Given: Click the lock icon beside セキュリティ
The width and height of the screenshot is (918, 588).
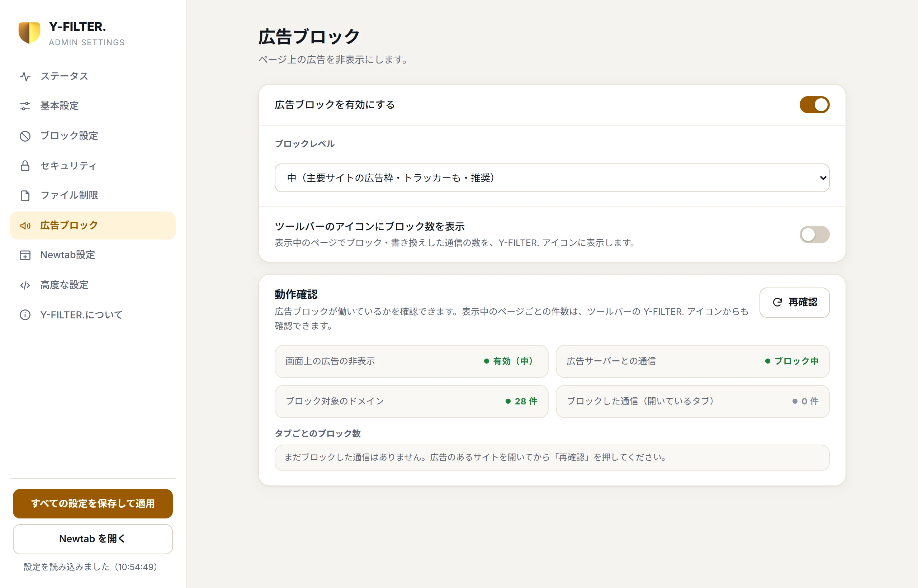Looking at the screenshot, I should [25, 166].
